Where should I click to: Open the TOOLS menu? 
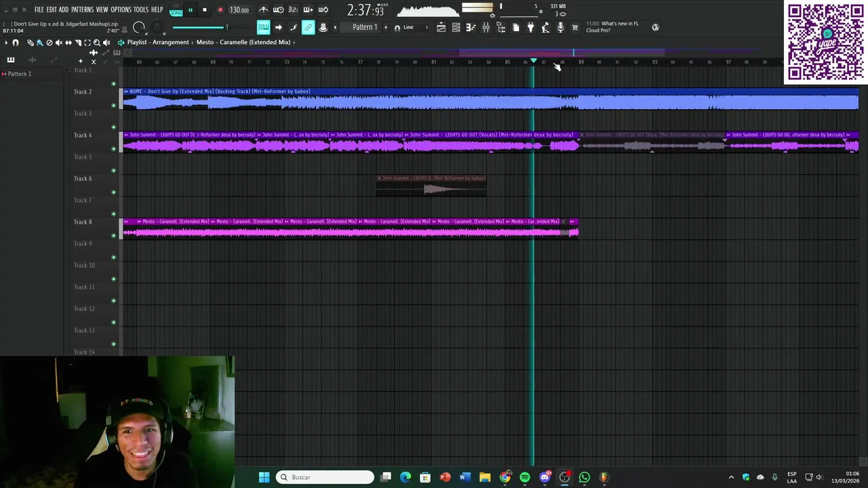[x=140, y=9]
